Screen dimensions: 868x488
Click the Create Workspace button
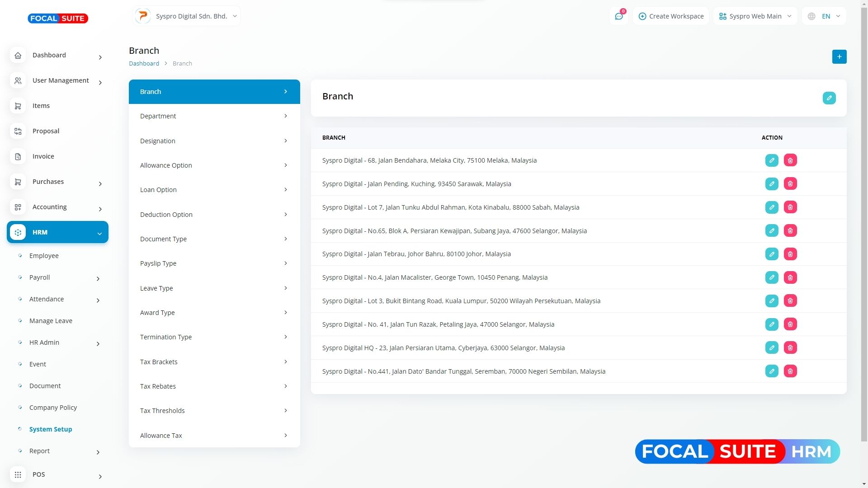[x=671, y=16]
